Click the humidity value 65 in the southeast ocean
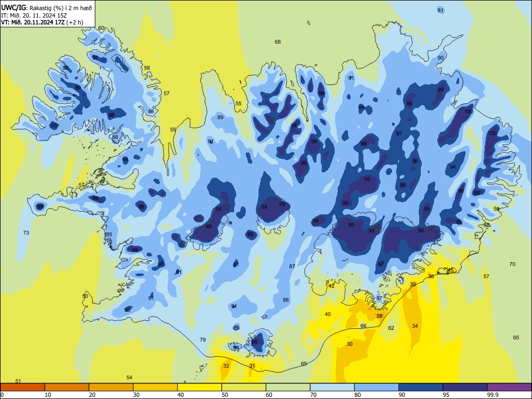532x399 pixels. pos(516,338)
